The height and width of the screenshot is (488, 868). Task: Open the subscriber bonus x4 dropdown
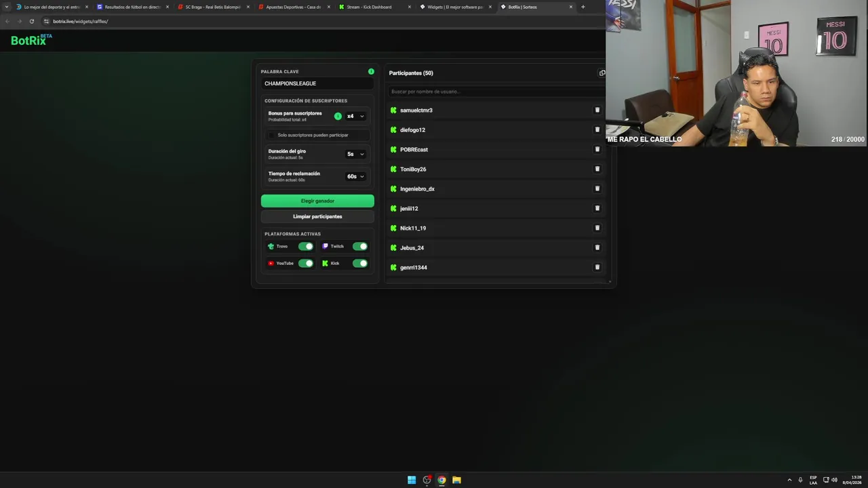tap(355, 116)
